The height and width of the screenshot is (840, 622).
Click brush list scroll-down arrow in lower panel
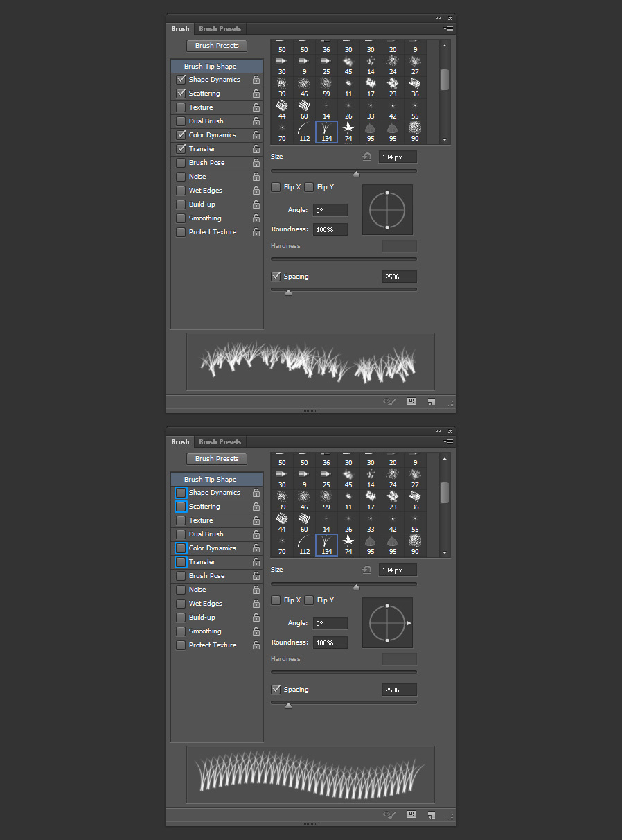tap(445, 553)
